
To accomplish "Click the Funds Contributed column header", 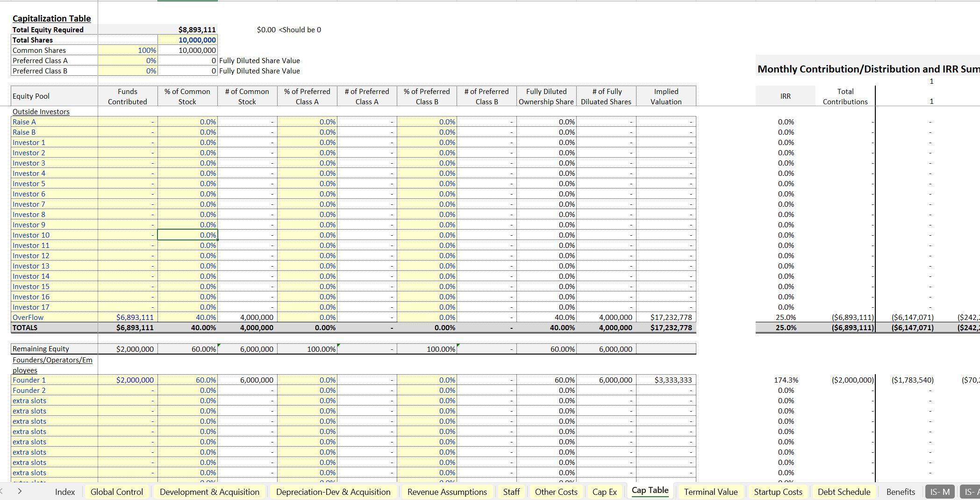I will [x=128, y=96].
